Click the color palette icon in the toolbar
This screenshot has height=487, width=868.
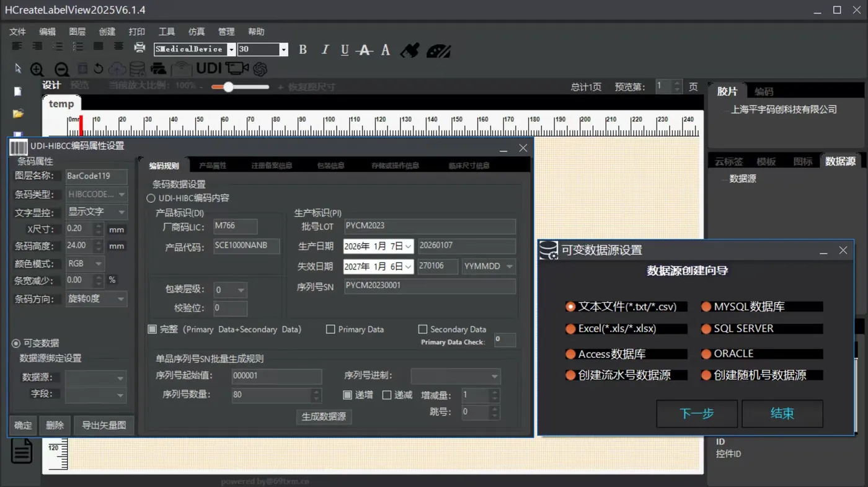click(438, 50)
